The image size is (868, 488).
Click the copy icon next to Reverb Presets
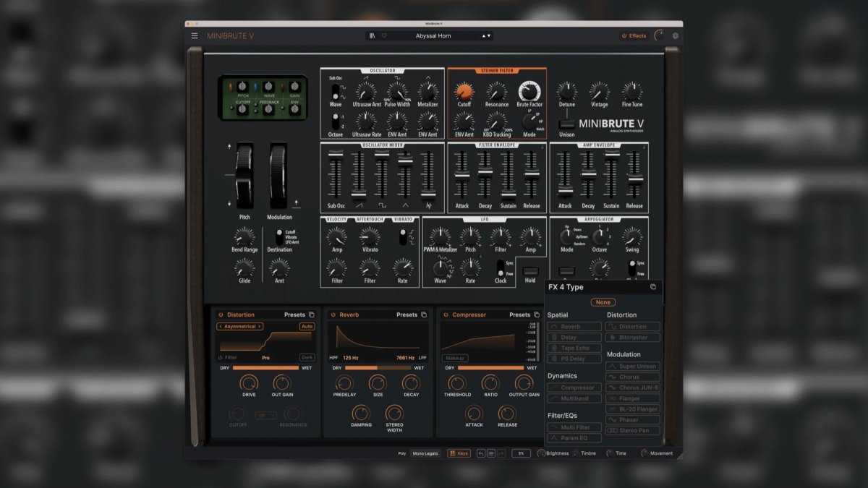[425, 315]
